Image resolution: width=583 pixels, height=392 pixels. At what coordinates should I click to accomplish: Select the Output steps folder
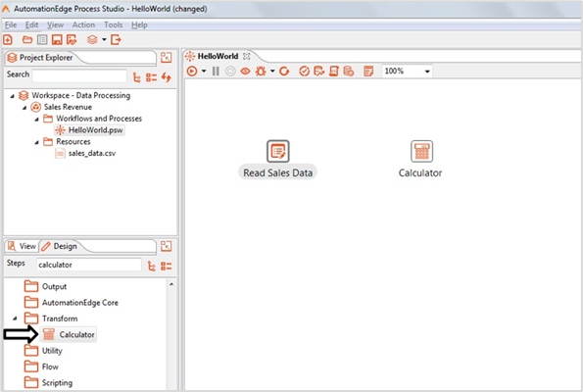tap(54, 287)
